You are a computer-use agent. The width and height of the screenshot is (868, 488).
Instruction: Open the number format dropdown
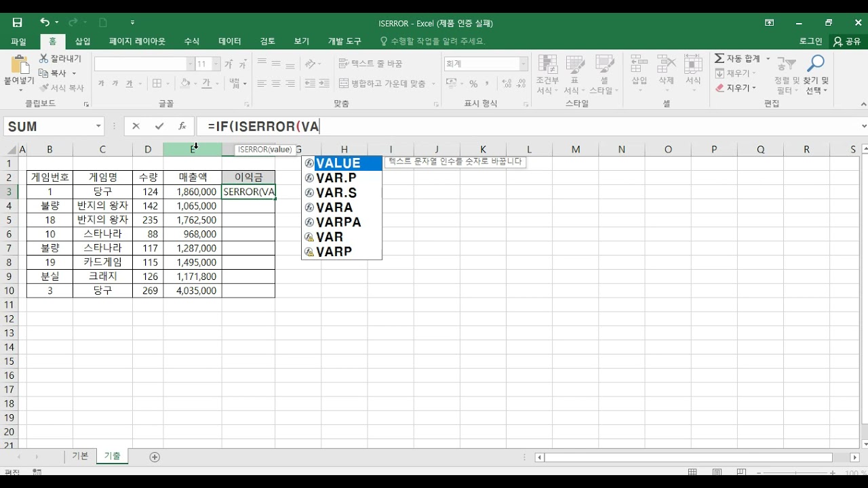point(524,64)
